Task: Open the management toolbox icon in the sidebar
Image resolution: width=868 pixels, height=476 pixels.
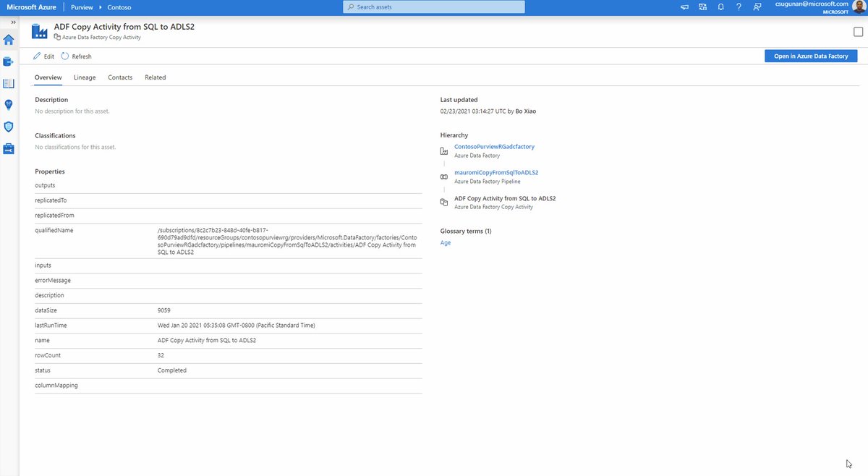Action: pyautogui.click(x=9, y=148)
